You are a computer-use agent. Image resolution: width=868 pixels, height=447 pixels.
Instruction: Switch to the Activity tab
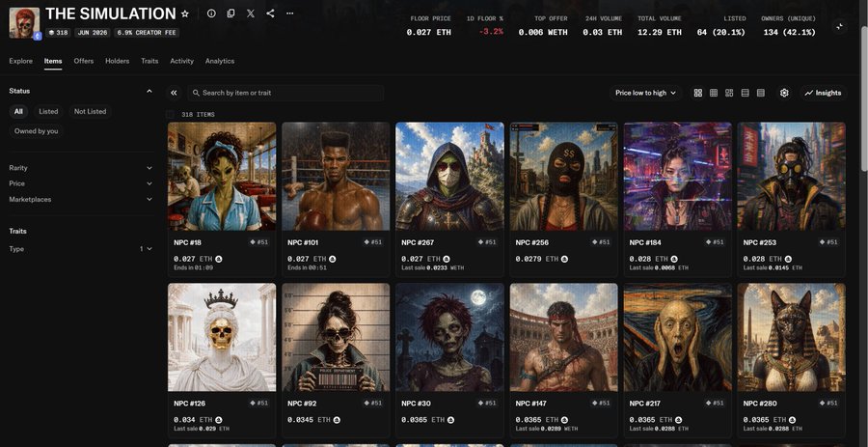pyautogui.click(x=181, y=61)
